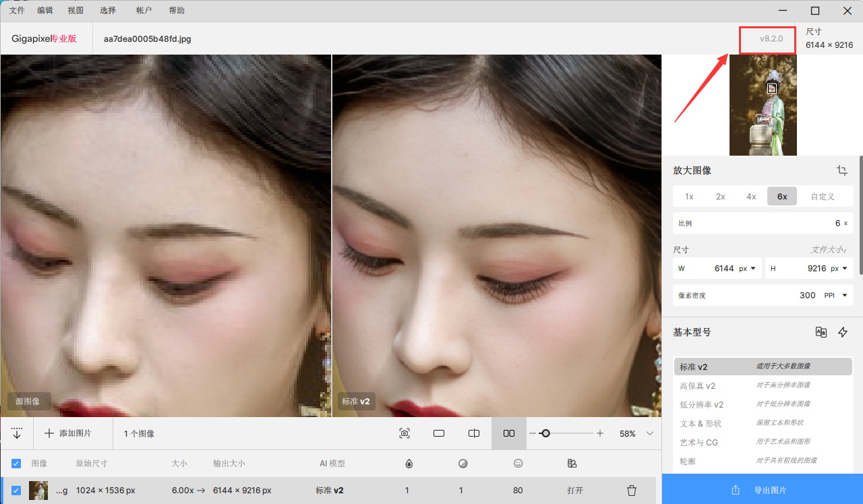Click the lightning auto-model icon
The width and height of the screenshot is (863, 504).
[x=843, y=332]
